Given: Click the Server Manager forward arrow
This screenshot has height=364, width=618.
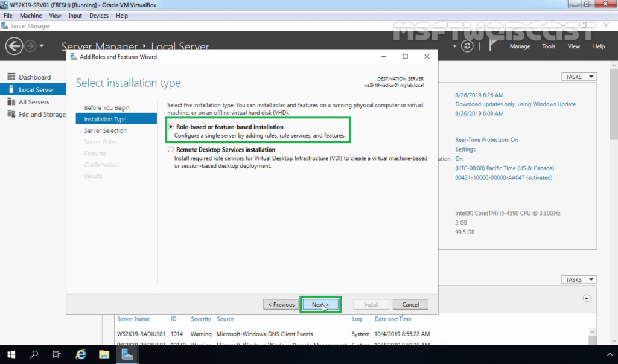Looking at the screenshot, I should click(30, 46).
